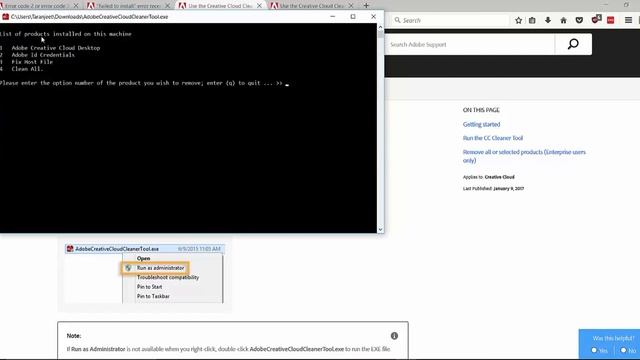
Task: Focus the 'Search Adobe Support' field
Action: (469, 44)
